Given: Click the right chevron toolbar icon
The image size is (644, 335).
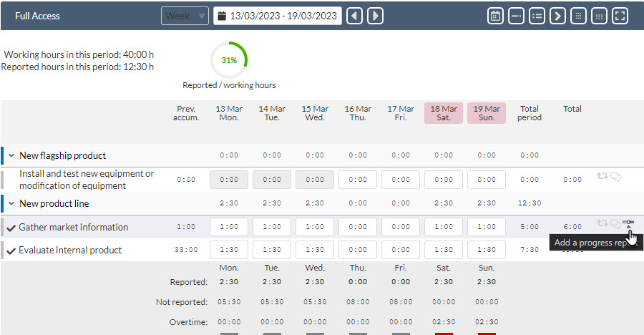Looking at the screenshot, I should point(557,16).
